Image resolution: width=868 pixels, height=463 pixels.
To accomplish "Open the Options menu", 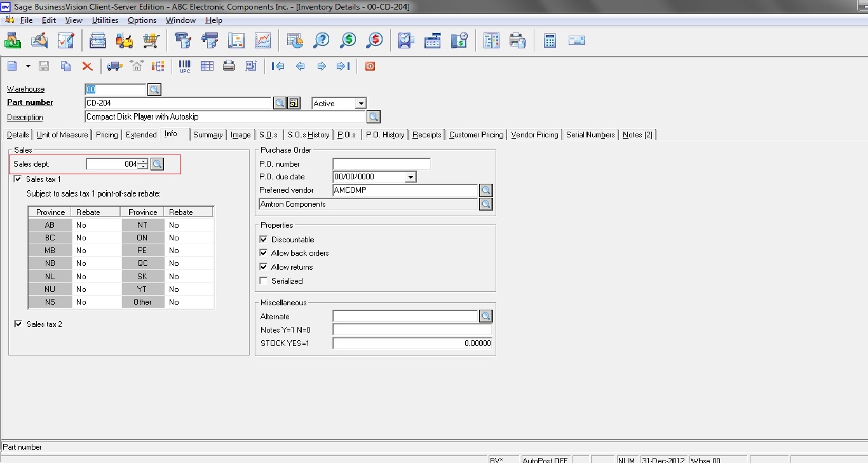I will (x=142, y=20).
